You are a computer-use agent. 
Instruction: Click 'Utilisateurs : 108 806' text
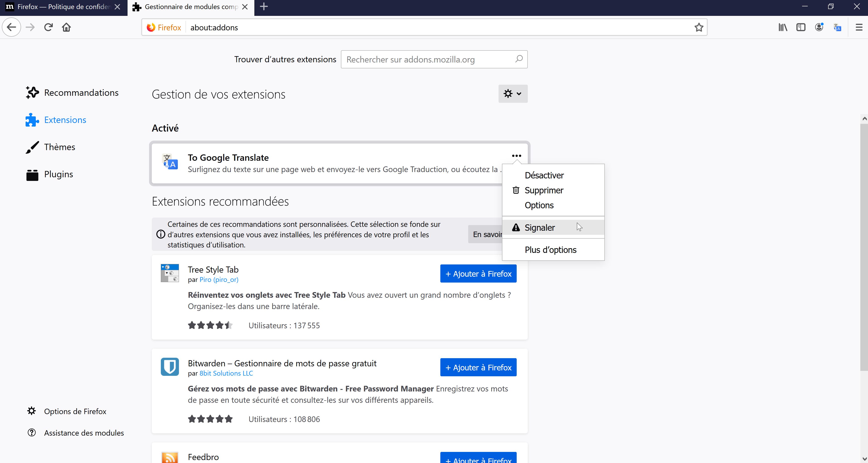(x=284, y=419)
